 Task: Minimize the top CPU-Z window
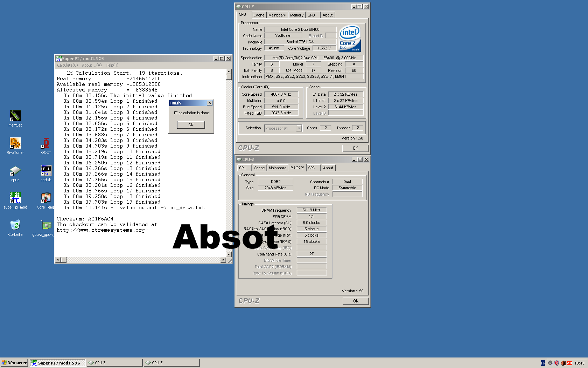[354, 7]
